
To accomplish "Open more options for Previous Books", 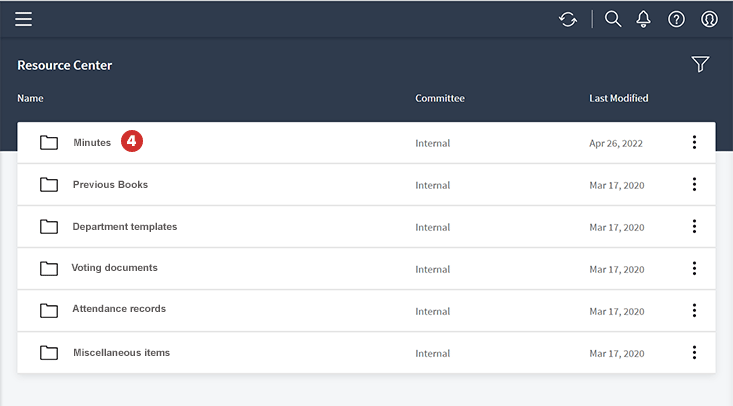I will click(x=694, y=185).
